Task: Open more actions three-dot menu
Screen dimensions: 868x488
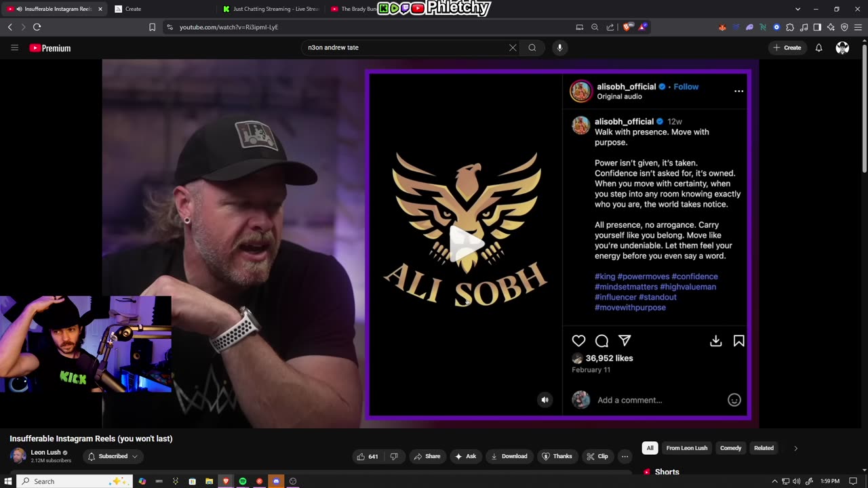Action: pyautogui.click(x=625, y=456)
